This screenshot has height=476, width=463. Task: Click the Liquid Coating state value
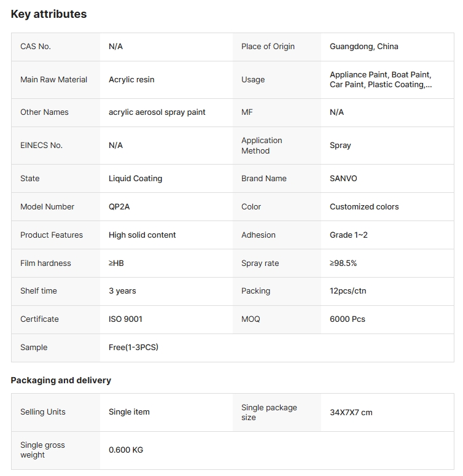(x=135, y=179)
